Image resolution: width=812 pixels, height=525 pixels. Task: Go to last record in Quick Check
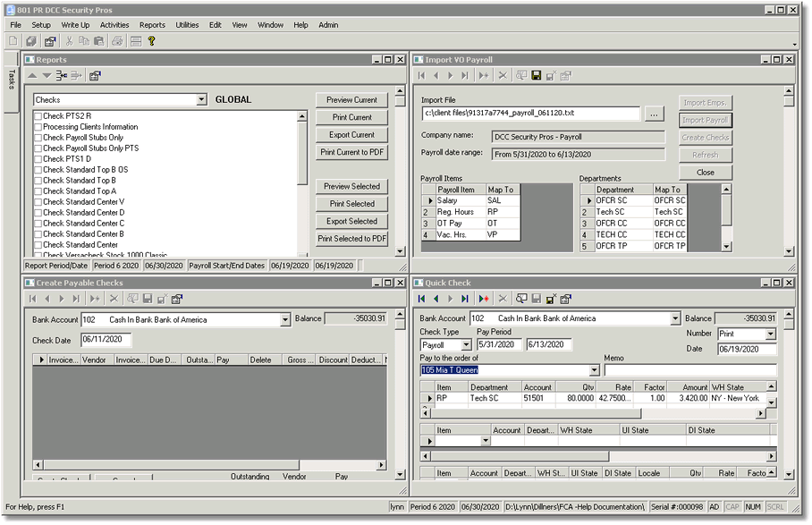(465, 299)
